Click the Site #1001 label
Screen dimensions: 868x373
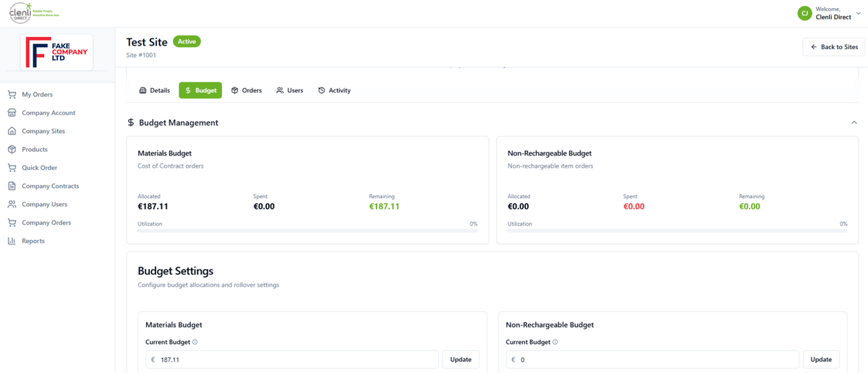pos(141,55)
